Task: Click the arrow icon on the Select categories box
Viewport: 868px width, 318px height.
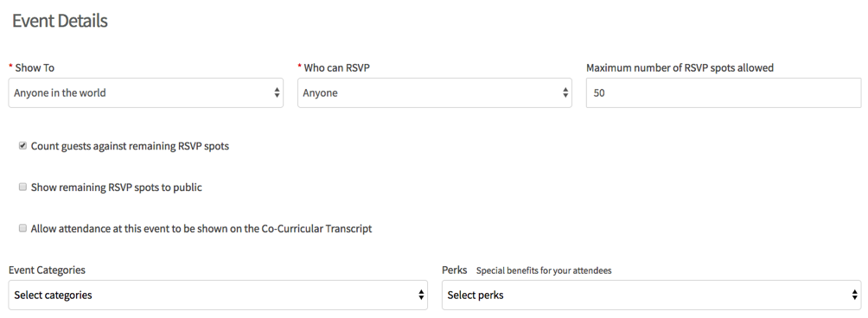Action: [x=421, y=295]
